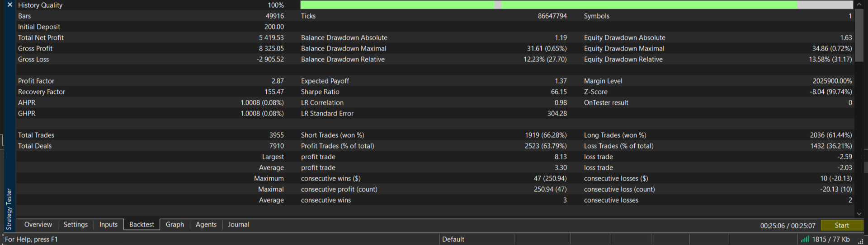Screen dimensions: 868x245
Task: Select the Sharpe Ratio value 66.15
Action: tap(559, 92)
